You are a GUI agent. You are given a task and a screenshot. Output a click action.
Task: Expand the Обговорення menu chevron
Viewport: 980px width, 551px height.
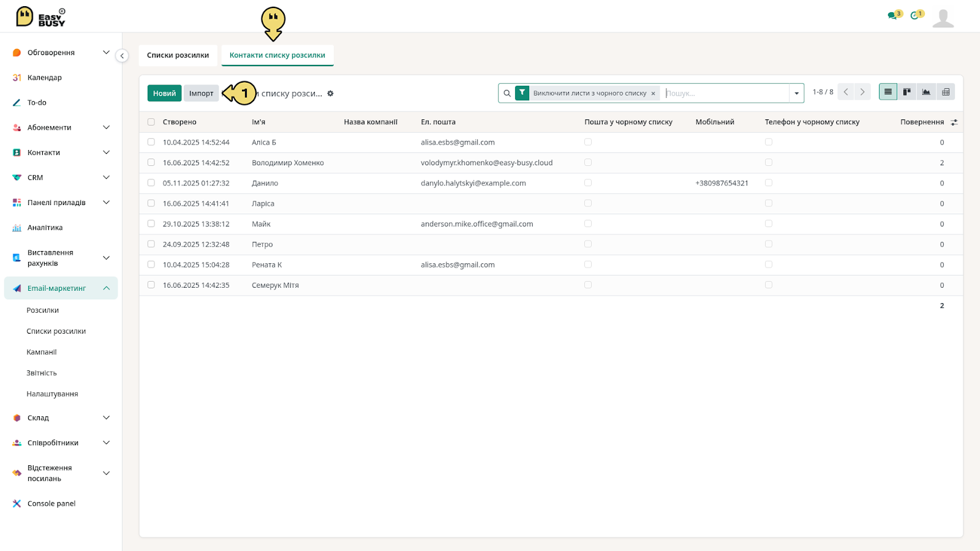coord(106,53)
